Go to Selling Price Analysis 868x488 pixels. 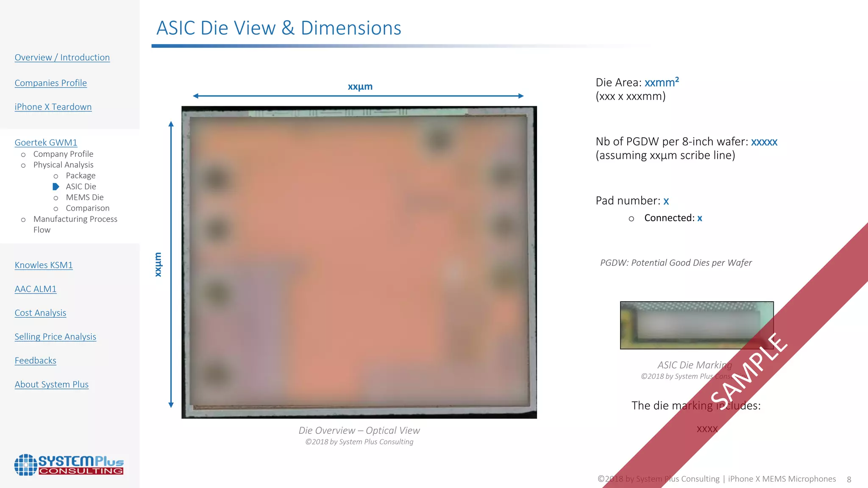click(x=55, y=337)
